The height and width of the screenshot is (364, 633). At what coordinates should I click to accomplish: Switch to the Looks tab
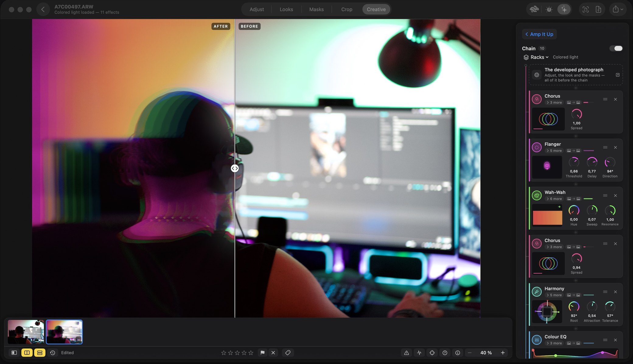[x=286, y=9]
